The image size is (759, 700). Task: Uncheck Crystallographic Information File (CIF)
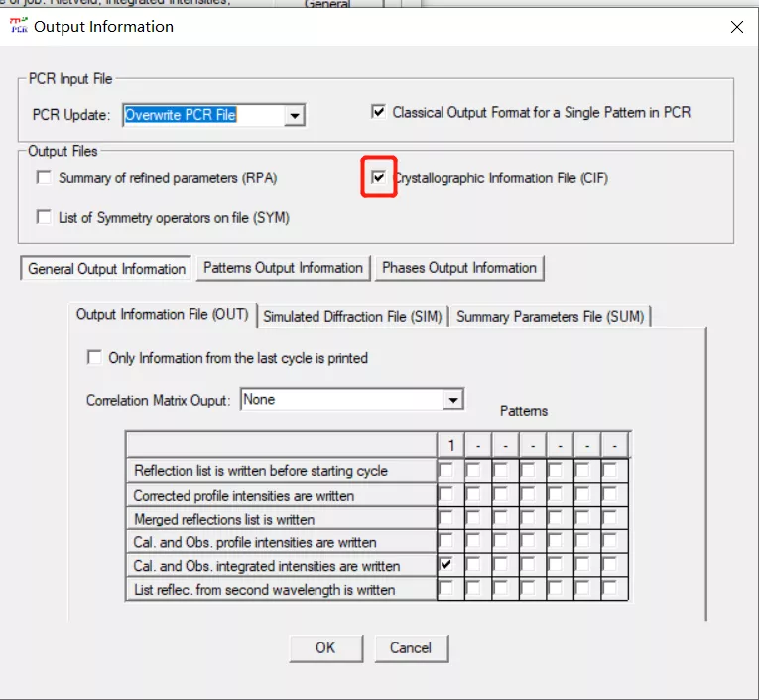[378, 178]
